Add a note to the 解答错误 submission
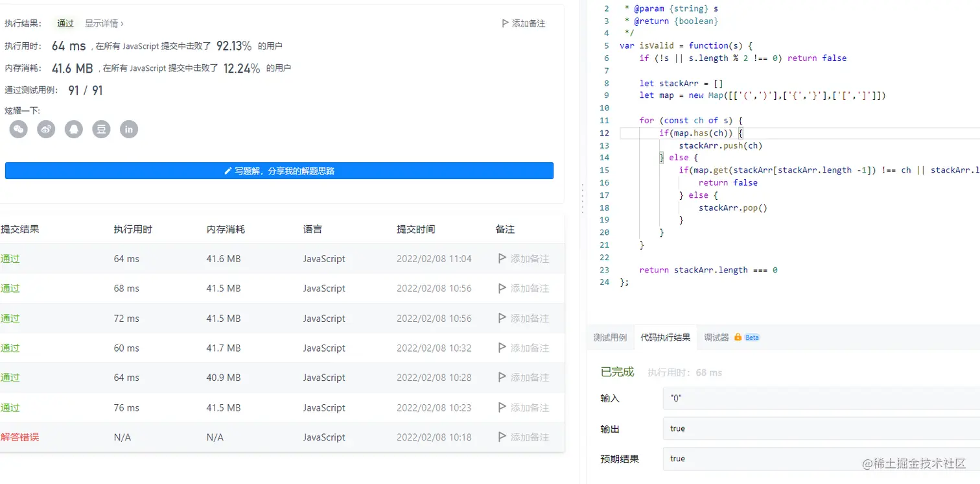Image resolution: width=980 pixels, height=484 pixels. click(x=524, y=437)
